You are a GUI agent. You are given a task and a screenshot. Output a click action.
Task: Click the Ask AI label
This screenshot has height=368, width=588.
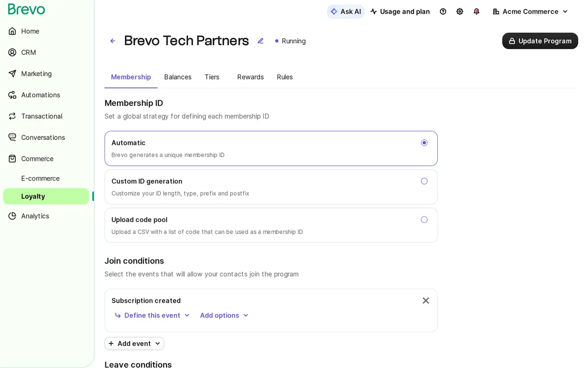[351, 11]
